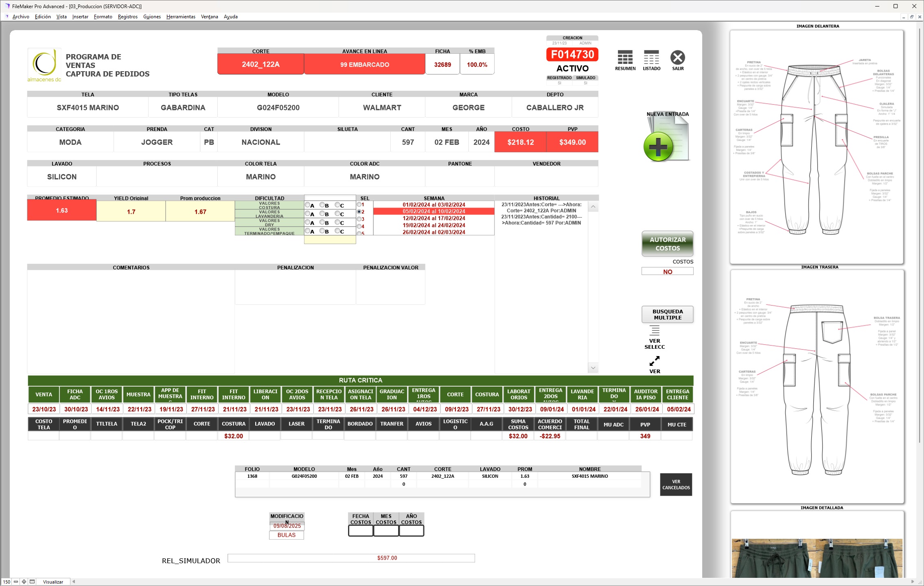
Task: Zoom out with the minus icon in status bar
Action: click(x=15, y=582)
